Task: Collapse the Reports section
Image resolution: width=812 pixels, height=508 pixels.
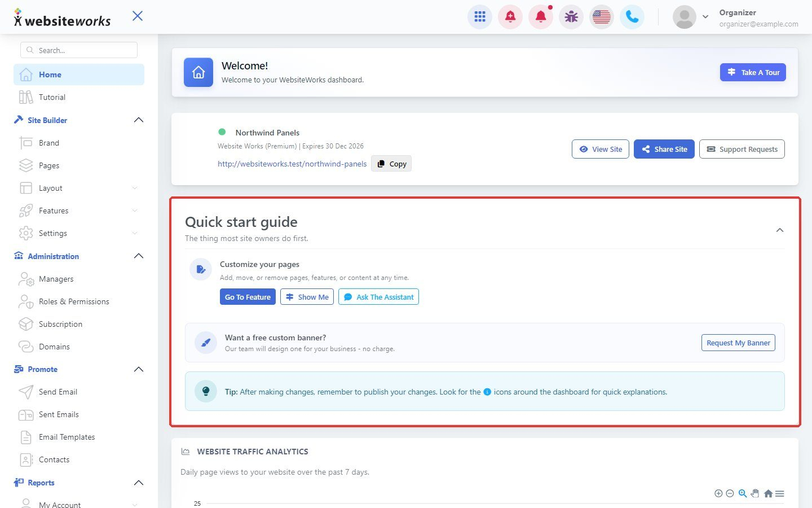Action: 139,483
